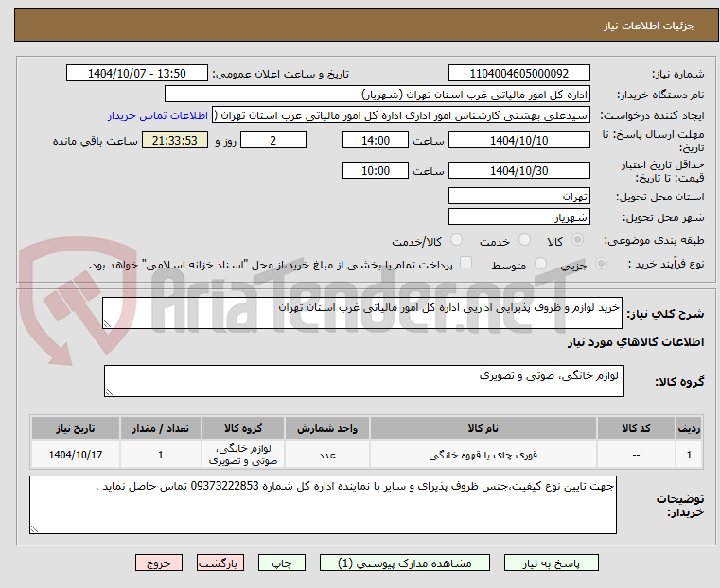Click the announcement date field 1404/10/07 - 13:50

click(137, 74)
